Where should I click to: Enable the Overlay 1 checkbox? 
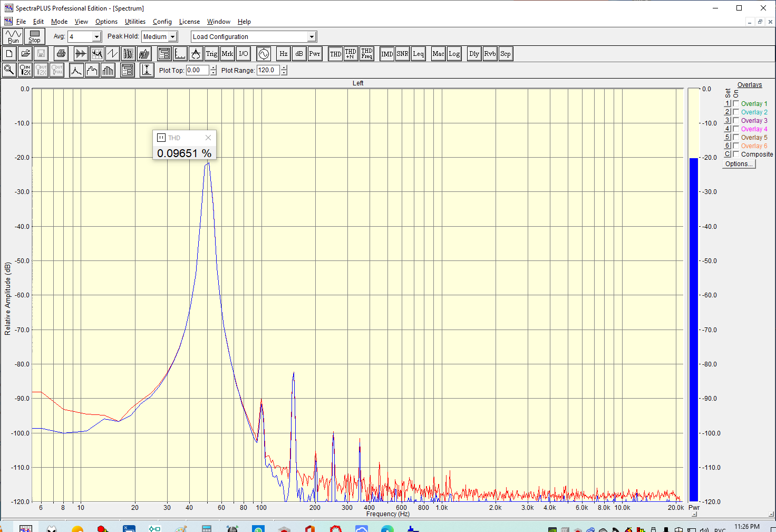pyautogui.click(x=736, y=103)
